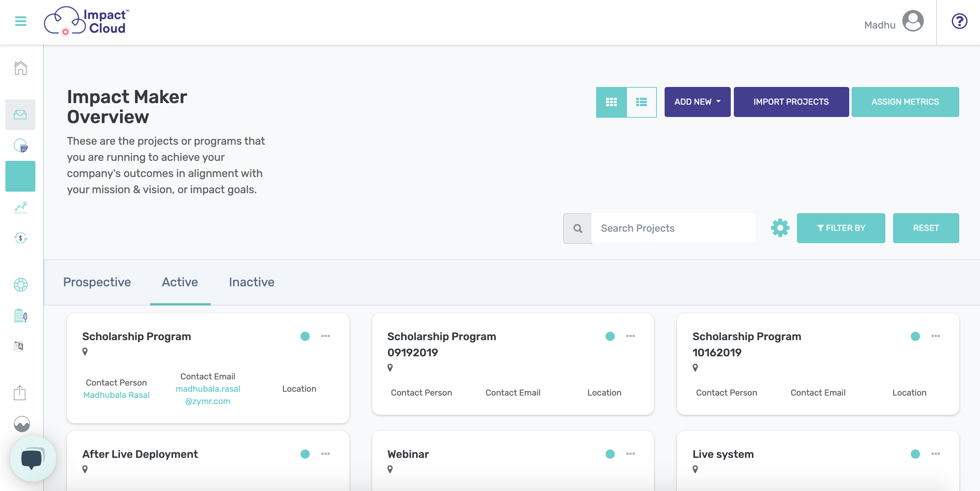Open the building organization sidebar icon
The width and height of the screenshot is (980, 491).
click(21, 316)
